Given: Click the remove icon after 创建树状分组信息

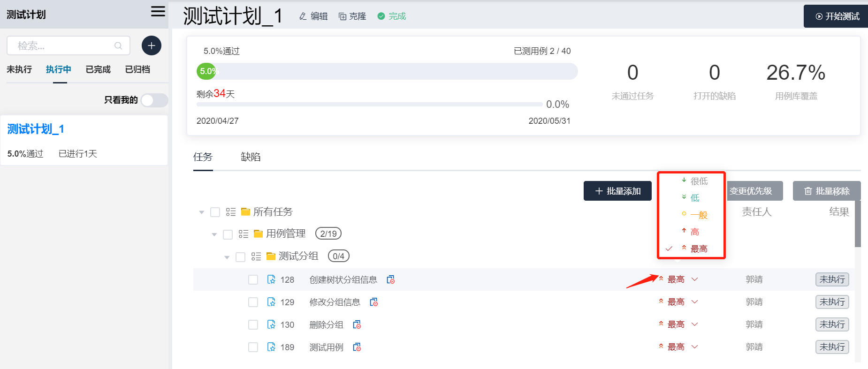Looking at the screenshot, I should pos(391,279).
